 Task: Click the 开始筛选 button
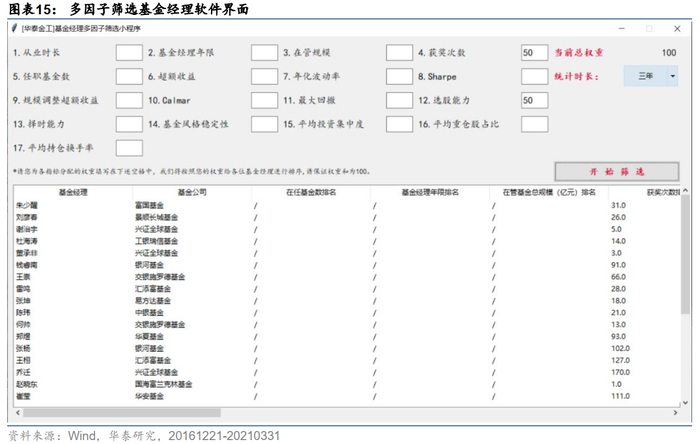point(617,171)
